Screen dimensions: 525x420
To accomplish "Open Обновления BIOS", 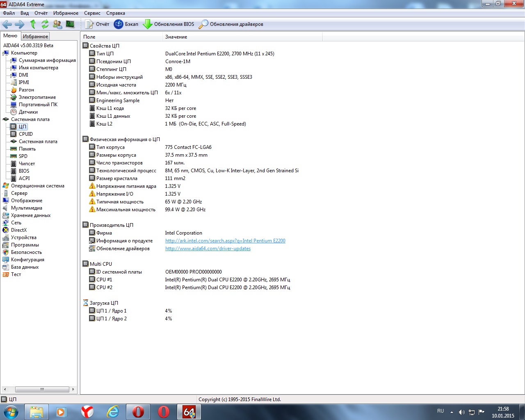I will tap(168, 24).
